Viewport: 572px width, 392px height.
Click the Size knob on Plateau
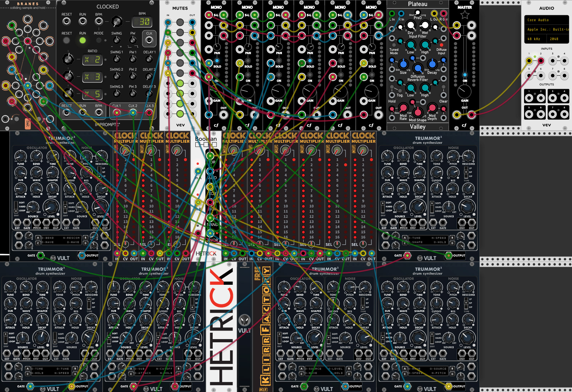tap(403, 64)
